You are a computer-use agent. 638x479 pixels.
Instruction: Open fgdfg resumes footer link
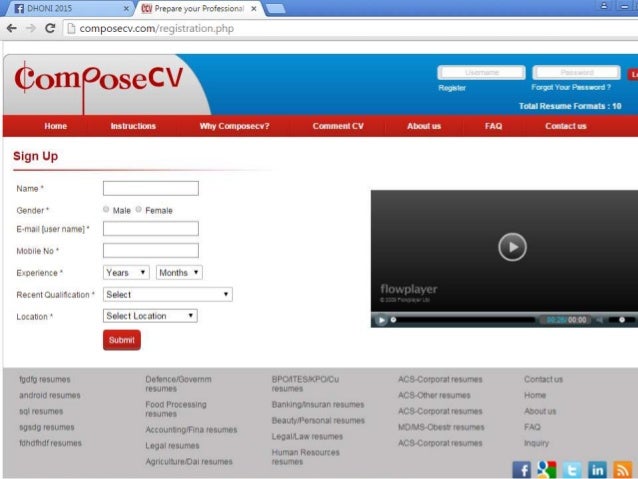tap(45, 379)
